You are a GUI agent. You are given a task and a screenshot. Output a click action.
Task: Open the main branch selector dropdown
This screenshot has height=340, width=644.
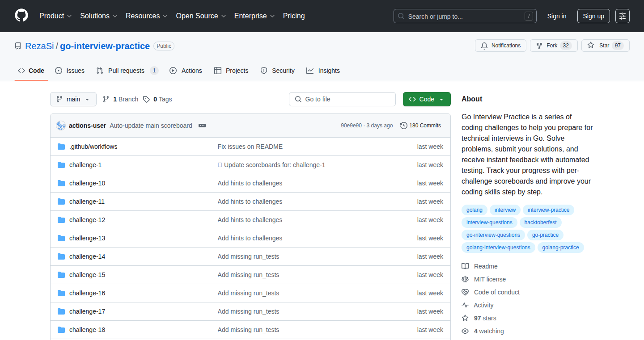(73, 99)
